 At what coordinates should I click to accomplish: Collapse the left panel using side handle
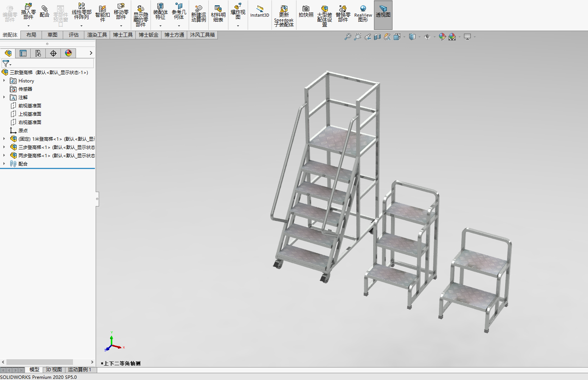(x=97, y=199)
